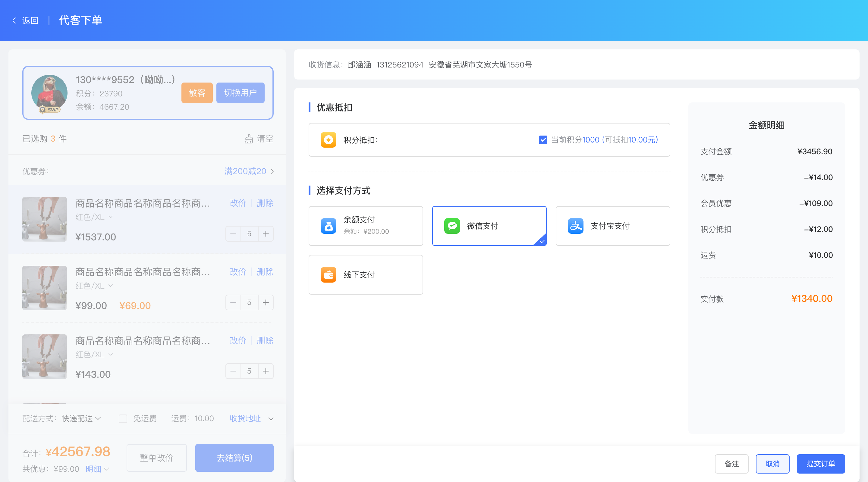This screenshot has height=482, width=868.
Task: Increase quantity of the ¥1537.00 item
Action: (x=266, y=234)
